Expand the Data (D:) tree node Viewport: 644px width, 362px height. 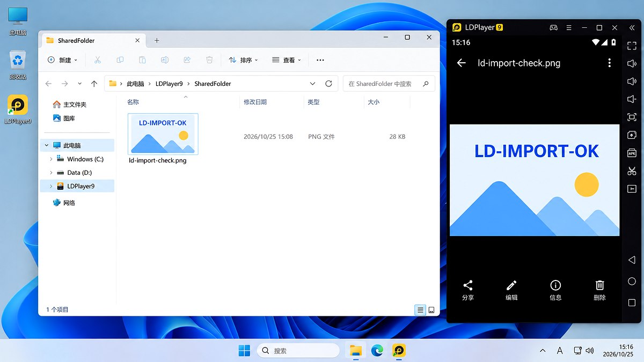(51, 173)
